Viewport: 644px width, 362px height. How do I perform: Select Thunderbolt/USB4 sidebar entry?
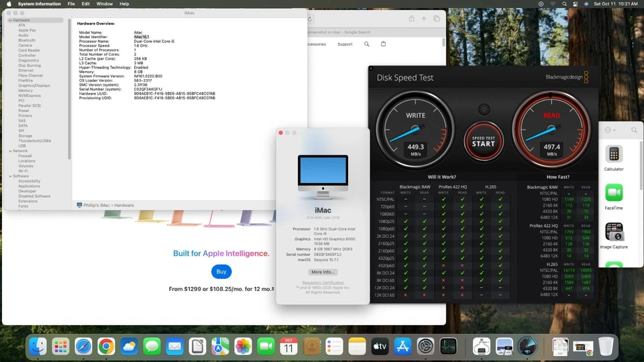pyautogui.click(x=34, y=141)
